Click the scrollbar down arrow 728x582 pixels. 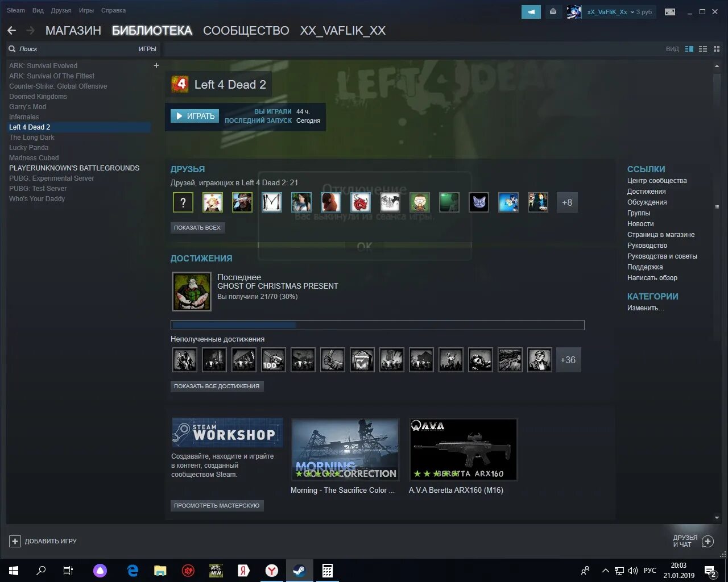point(717,518)
